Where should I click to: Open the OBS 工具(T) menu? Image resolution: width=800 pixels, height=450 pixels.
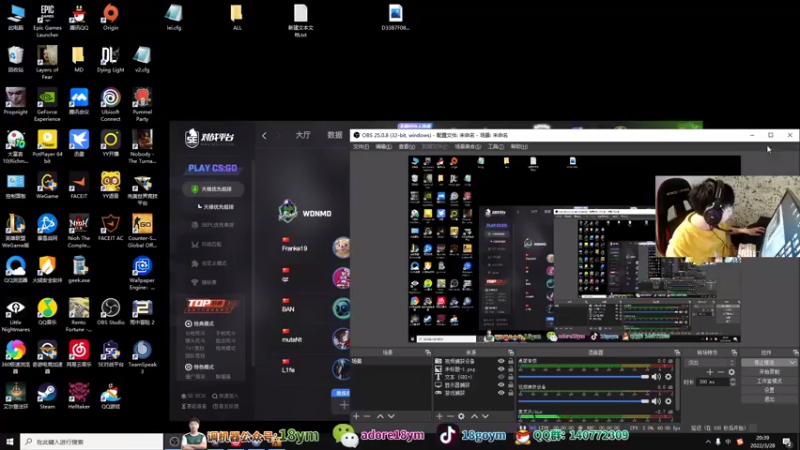tap(495, 147)
